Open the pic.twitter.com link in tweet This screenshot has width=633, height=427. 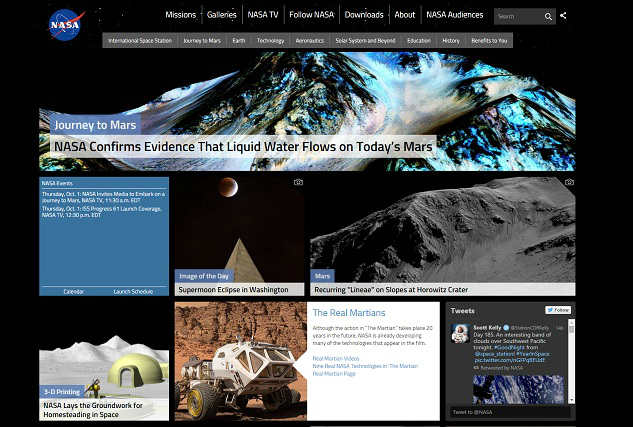(x=509, y=360)
